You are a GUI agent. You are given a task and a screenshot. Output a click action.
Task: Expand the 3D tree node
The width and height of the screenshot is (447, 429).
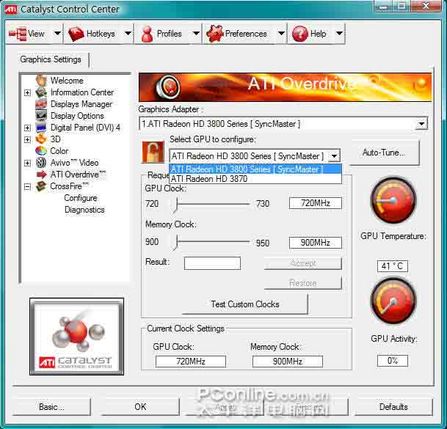(x=28, y=139)
